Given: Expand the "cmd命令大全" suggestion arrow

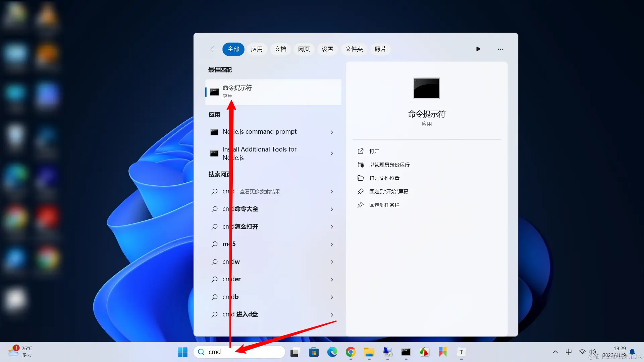Looking at the screenshot, I should (332, 209).
